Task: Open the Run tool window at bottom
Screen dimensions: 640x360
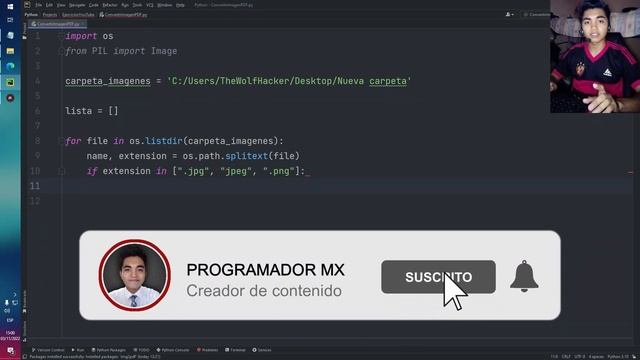Action: (x=78, y=350)
